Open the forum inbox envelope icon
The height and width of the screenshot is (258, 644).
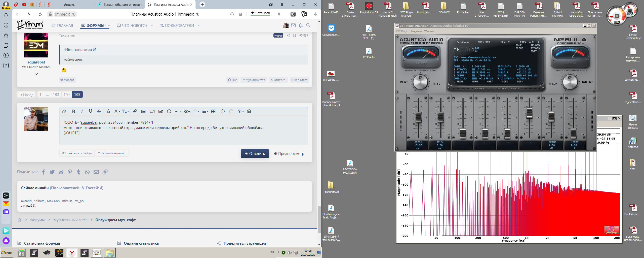click(x=293, y=25)
